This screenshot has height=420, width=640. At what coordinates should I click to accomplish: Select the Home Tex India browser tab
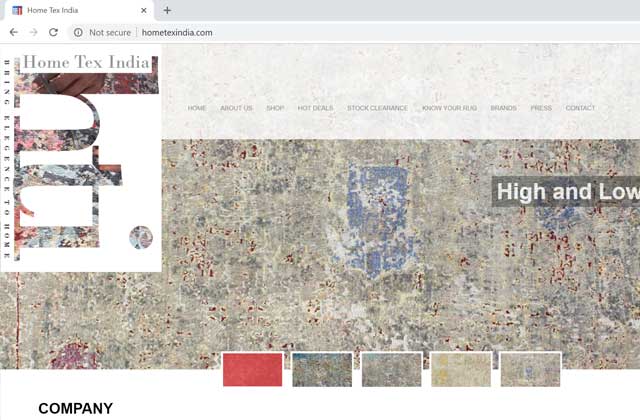[x=79, y=10]
